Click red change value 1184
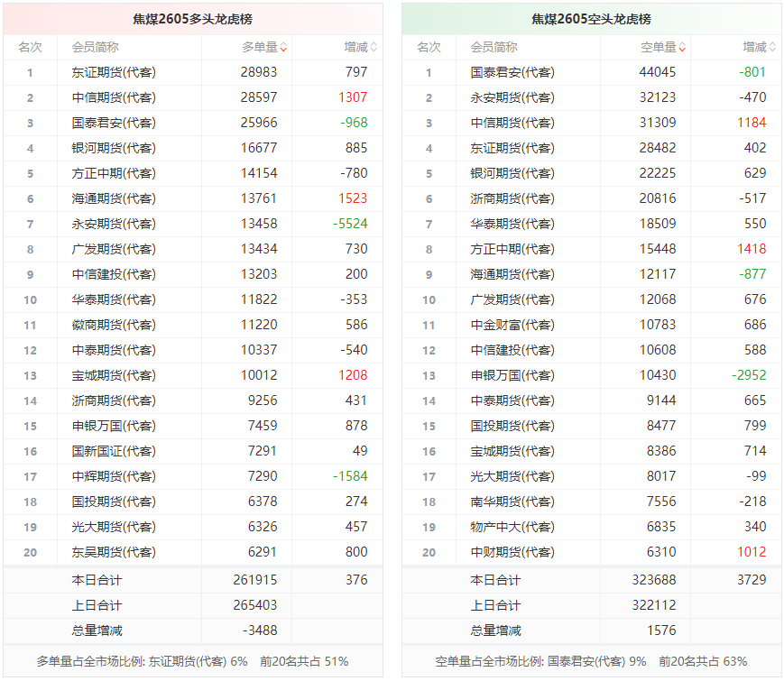 pyautogui.click(x=752, y=123)
